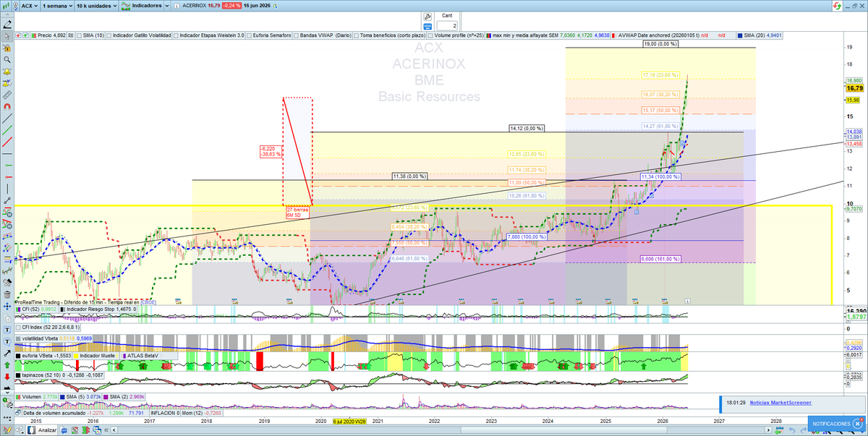Click the volatilidad Vbeta label
Image resolution: width=868 pixels, height=436 pixels.
40,338
